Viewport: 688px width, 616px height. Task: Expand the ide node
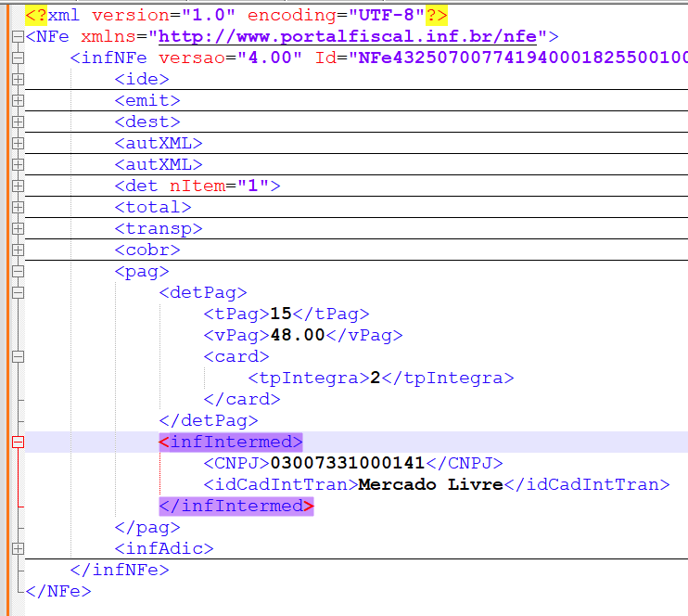click(18, 80)
